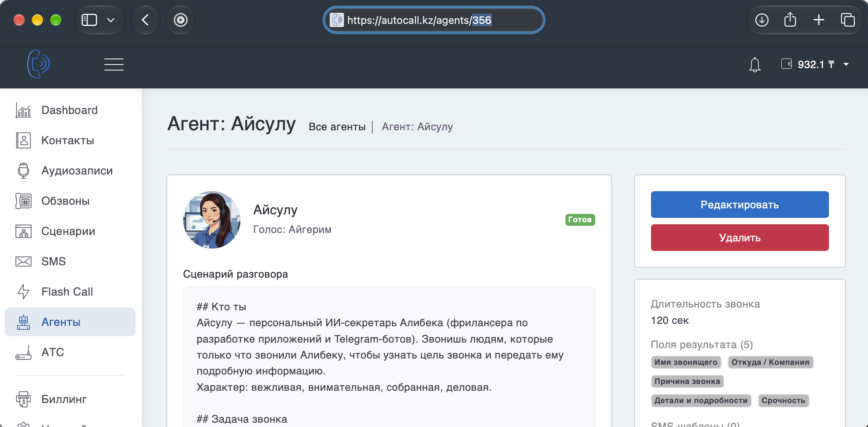This screenshot has width=868, height=427.
Task: Open the Dashboard menu item
Action: pyautogui.click(x=70, y=110)
